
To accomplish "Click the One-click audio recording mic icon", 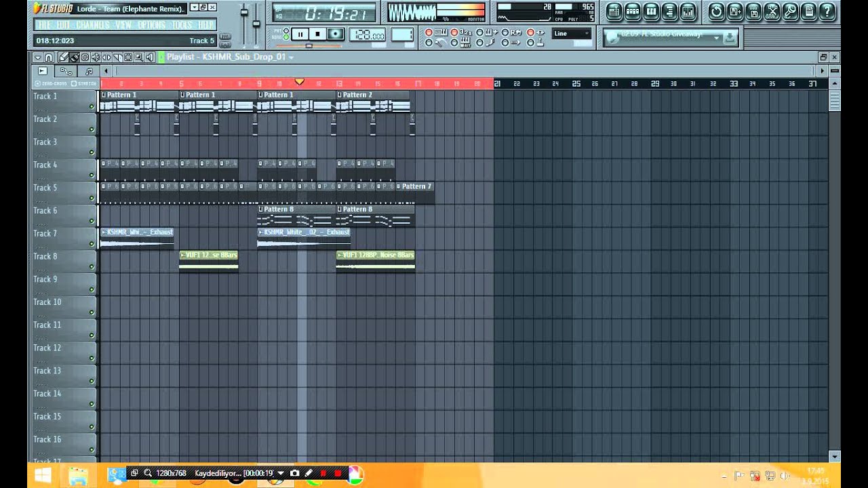I will (x=790, y=12).
